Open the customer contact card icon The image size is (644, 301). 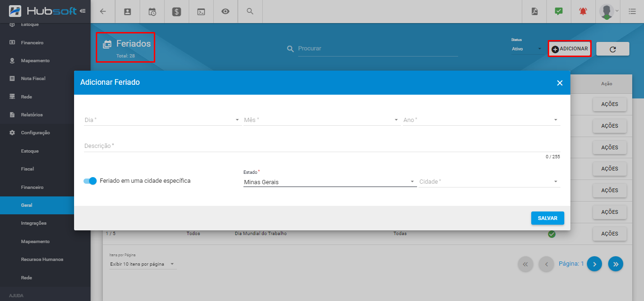[x=127, y=12]
